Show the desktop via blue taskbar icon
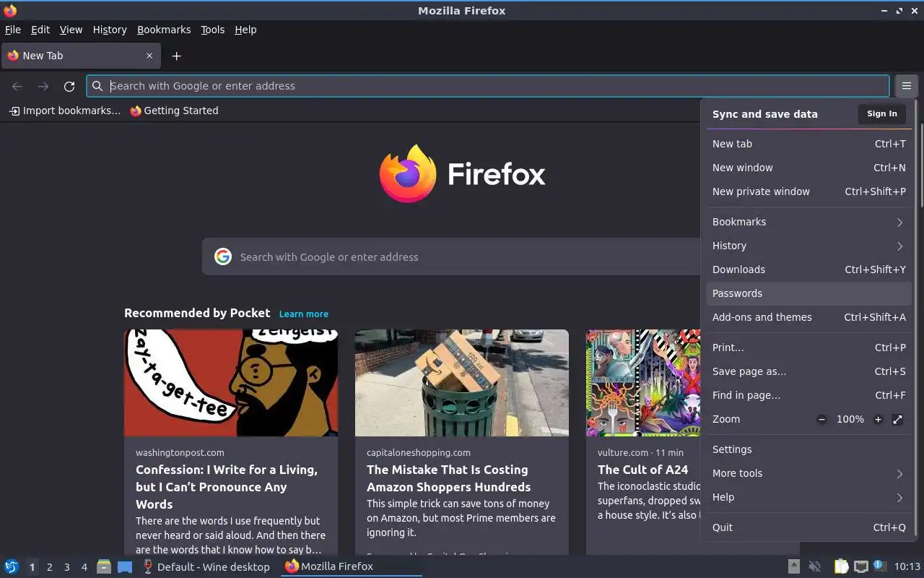This screenshot has height=578, width=924. 125,566
